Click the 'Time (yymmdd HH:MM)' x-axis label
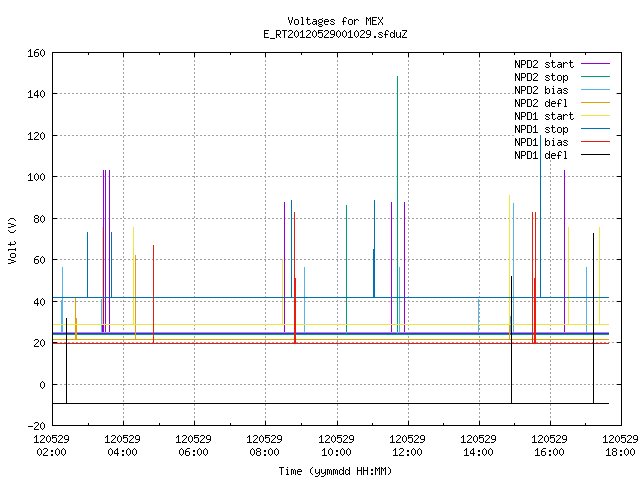 pos(335,471)
